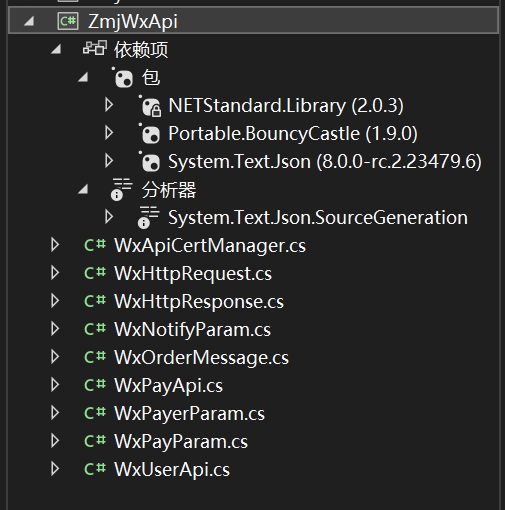Collapse the 依赖项 dependencies node

[x=56, y=49]
